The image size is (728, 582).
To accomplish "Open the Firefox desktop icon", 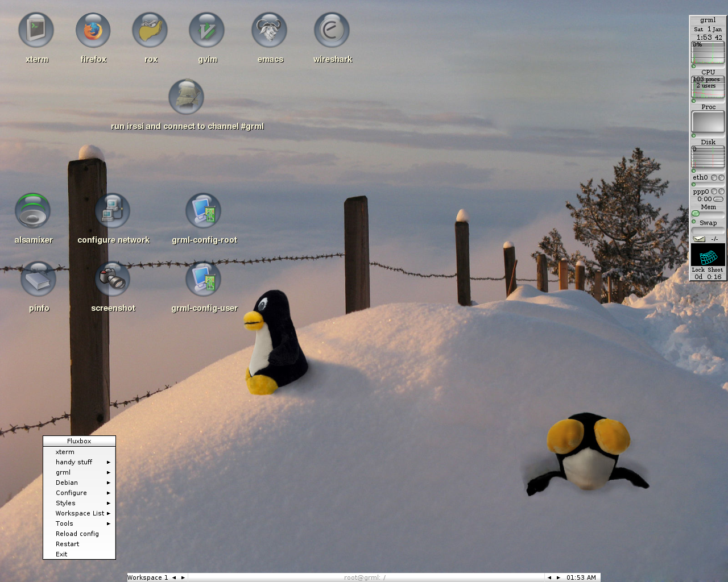I will 93,31.
